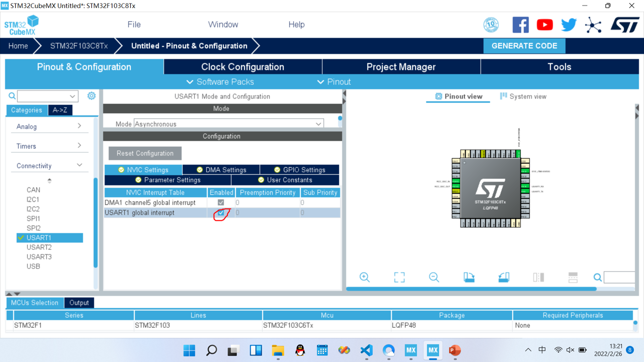644x362 pixels.
Task: Click best-fit icon in pinout toolbar
Action: coord(399,277)
